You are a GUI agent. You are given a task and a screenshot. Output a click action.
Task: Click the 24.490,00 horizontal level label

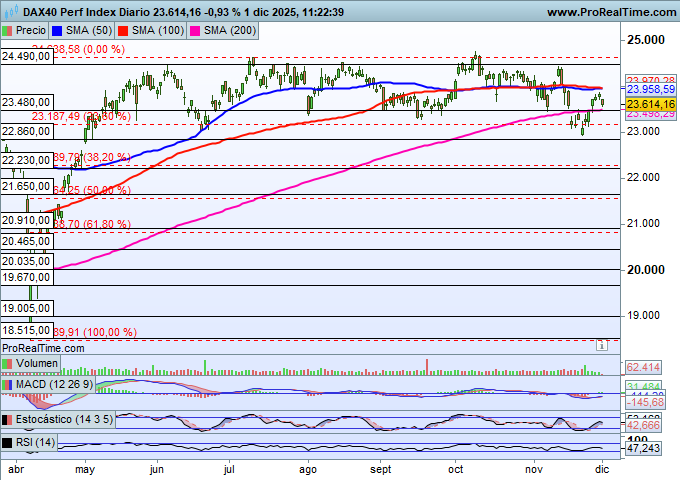point(27,58)
